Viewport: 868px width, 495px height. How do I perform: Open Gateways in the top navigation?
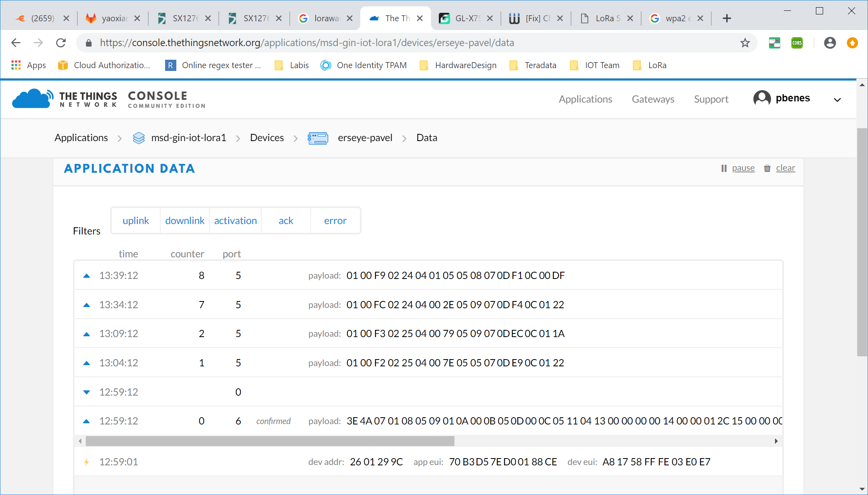point(653,99)
